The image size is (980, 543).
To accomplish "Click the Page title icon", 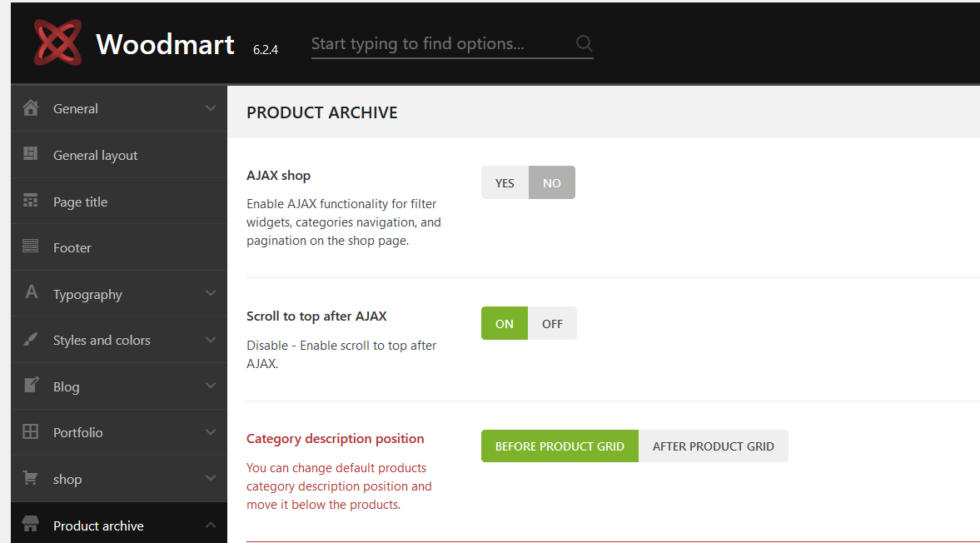I will click(x=31, y=201).
